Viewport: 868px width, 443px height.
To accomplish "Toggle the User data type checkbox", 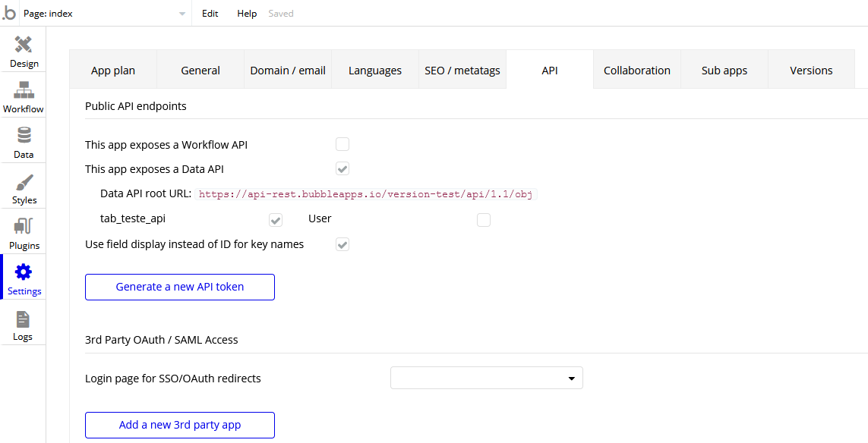I will click(x=484, y=220).
